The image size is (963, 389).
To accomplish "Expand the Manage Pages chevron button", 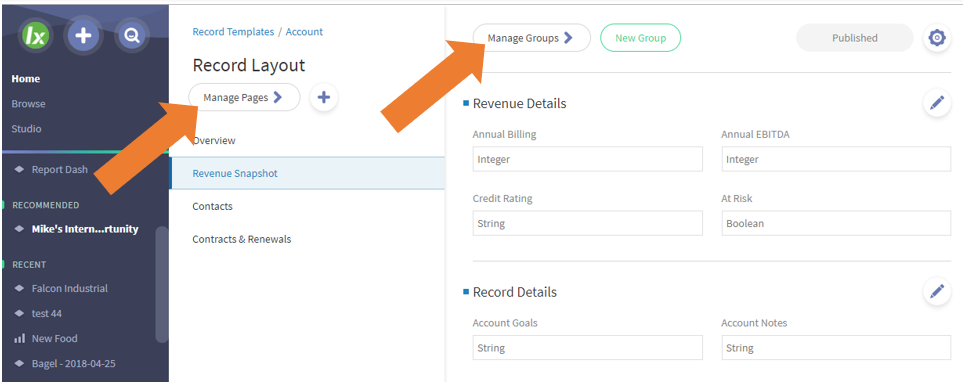I will point(244,97).
